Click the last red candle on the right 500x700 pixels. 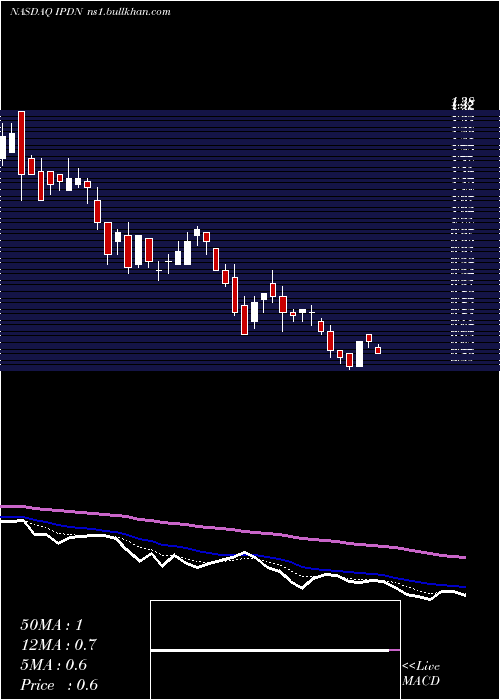pos(378,350)
